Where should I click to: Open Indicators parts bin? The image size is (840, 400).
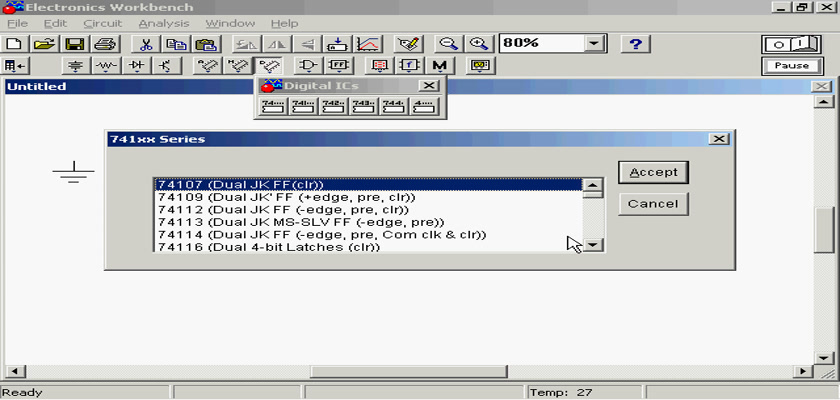tap(380, 66)
